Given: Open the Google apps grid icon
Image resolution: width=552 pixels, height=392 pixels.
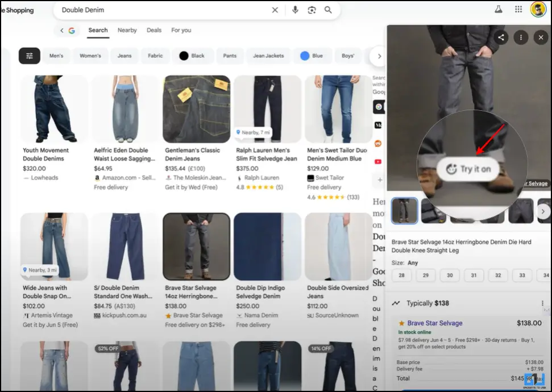Looking at the screenshot, I should [x=518, y=10].
